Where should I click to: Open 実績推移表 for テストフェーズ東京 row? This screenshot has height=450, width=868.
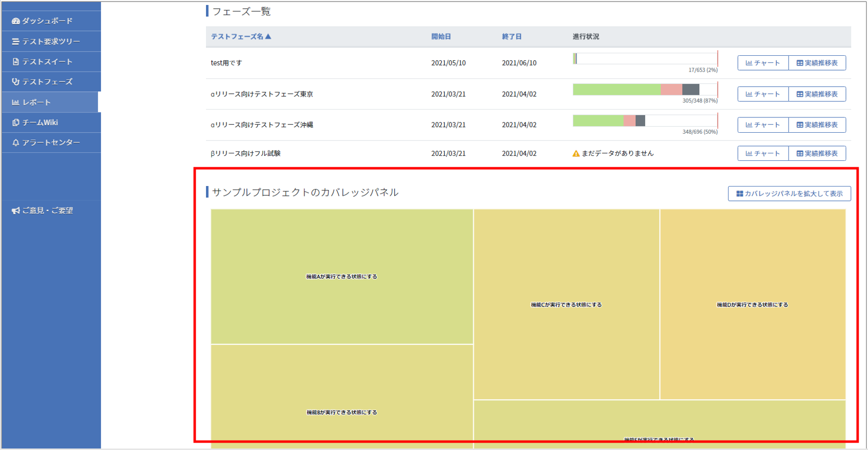click(817, 94)
